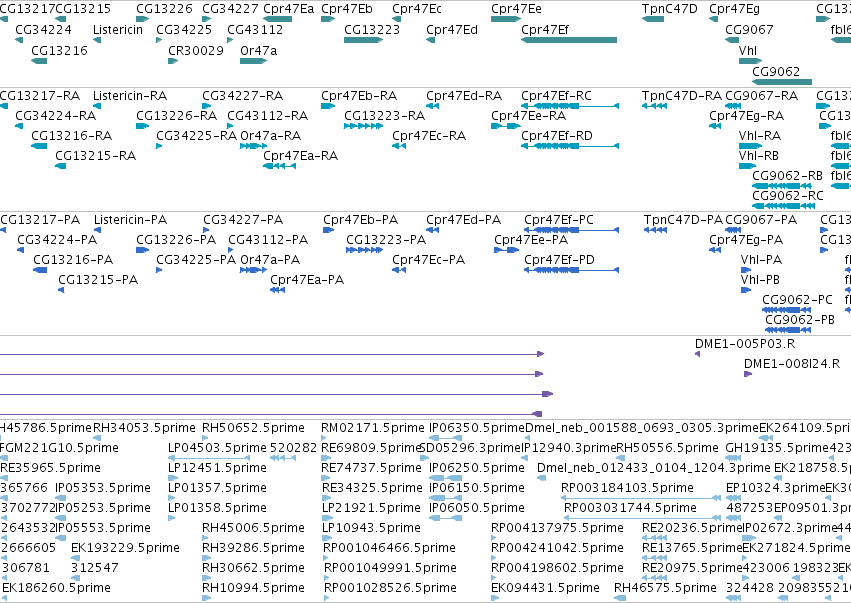Click the Vhl gene label
The image size is (851, 603).
(x=748, y=50)
